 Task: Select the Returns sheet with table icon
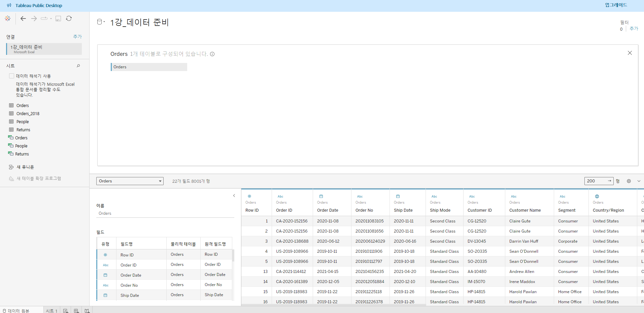point(23,130)
